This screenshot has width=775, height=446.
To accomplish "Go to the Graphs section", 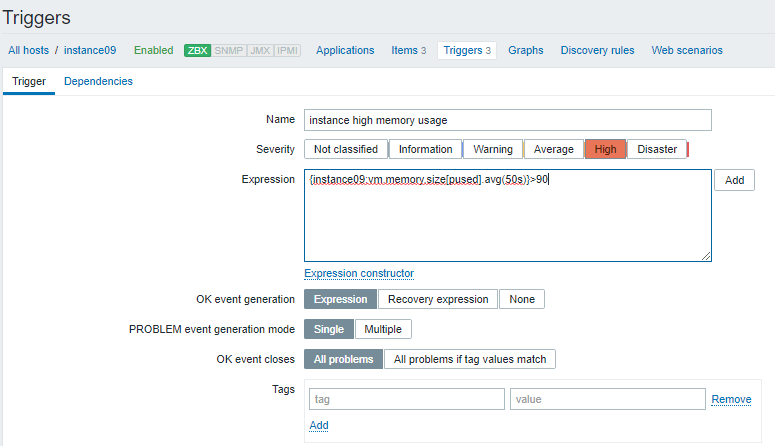I will [x=525, y=50].
